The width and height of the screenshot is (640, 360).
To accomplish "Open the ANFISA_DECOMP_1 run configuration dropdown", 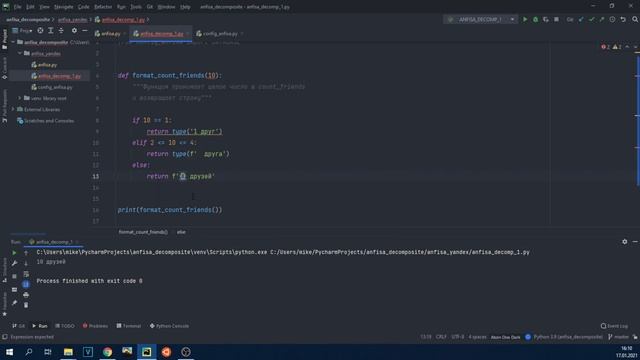I will (481, 19).
